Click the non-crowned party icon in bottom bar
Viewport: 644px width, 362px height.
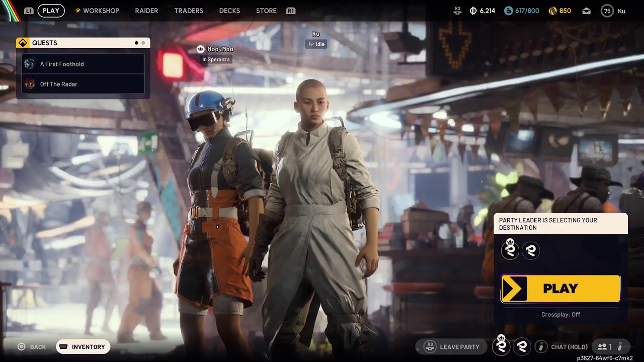pyautogui.click(x=522, y=346)
